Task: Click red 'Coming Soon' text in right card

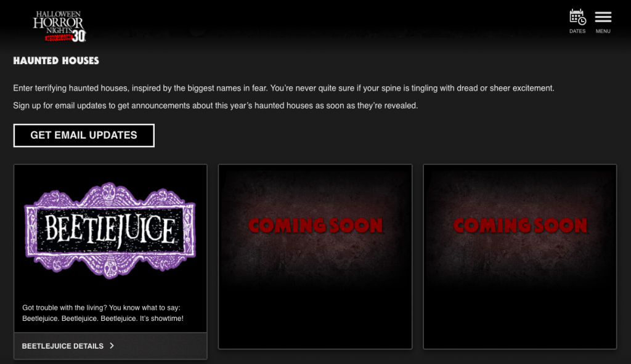Action: [520, 225]
